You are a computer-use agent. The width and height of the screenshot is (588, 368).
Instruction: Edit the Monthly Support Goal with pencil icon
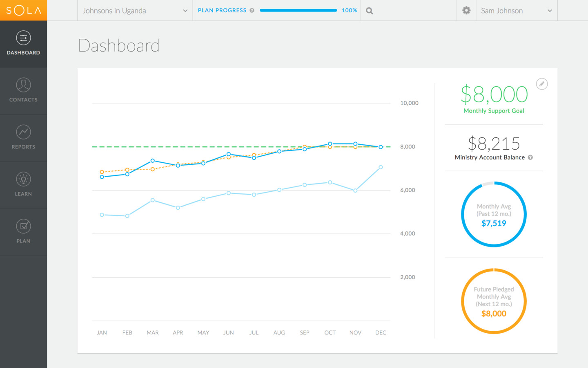tap(542, 83)
